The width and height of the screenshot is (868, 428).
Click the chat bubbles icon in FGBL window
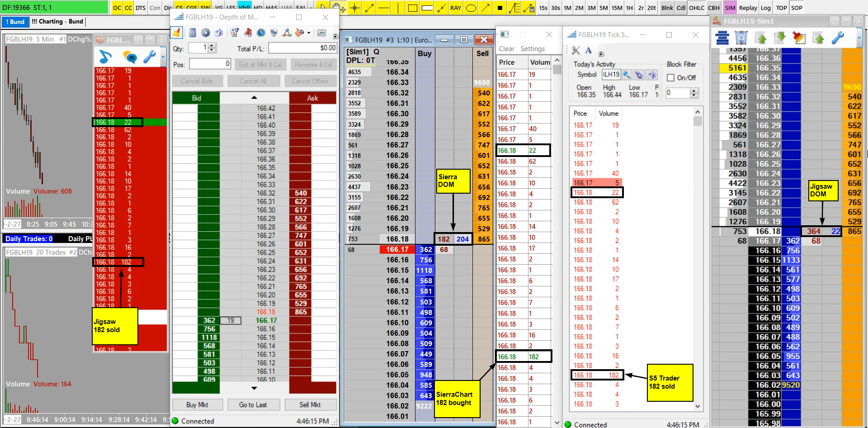click(x=130, y=57)
